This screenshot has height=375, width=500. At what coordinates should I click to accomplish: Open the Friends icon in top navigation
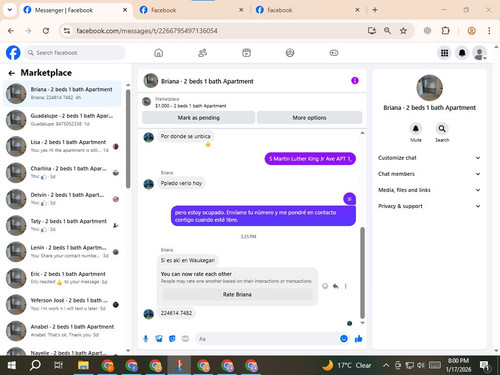[x=202, y=53]
